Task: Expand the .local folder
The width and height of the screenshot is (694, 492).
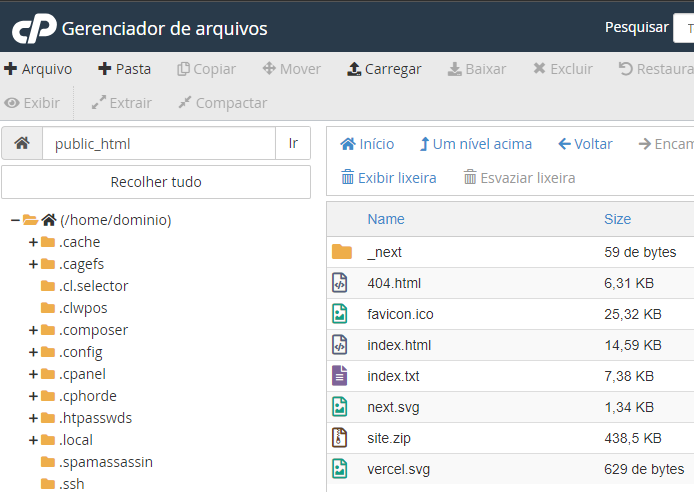Action: pos(33,440)
